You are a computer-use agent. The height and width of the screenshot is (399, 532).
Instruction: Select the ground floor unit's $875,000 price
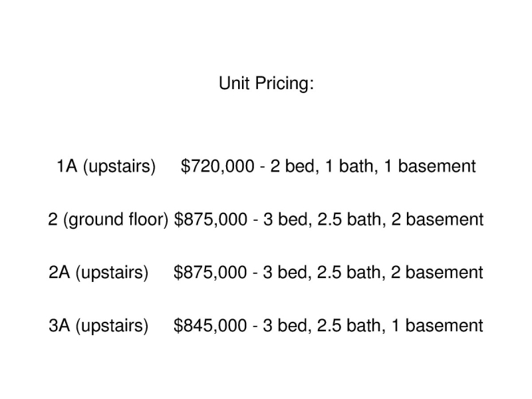[210, 219]
